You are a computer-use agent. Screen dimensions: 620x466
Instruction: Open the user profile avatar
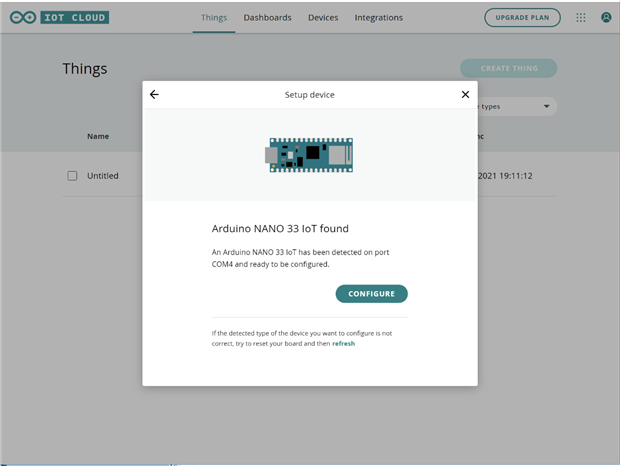(606, 17)
